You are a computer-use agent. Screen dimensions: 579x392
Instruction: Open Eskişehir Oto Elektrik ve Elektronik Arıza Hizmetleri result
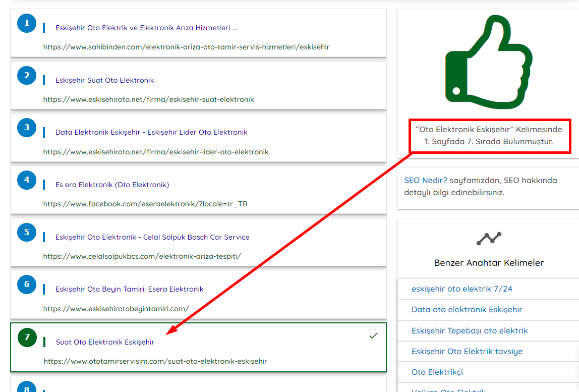tap(146, 28)
